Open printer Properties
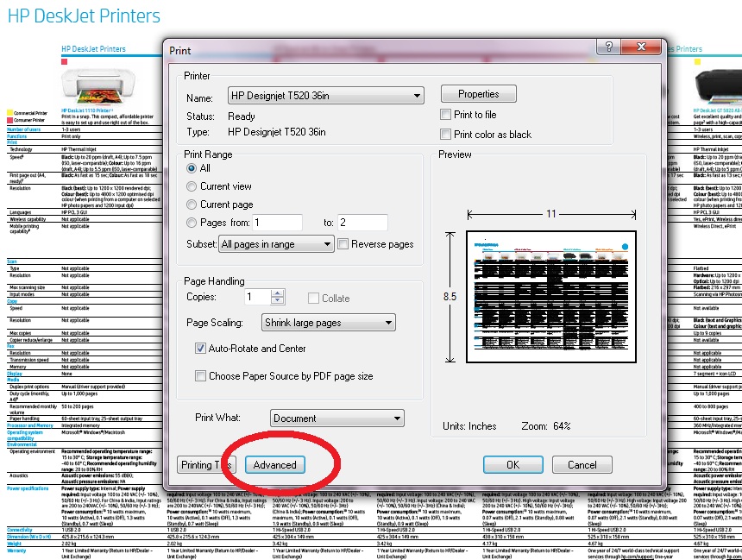This screenshot has height=560, width=742. [479, 94]
